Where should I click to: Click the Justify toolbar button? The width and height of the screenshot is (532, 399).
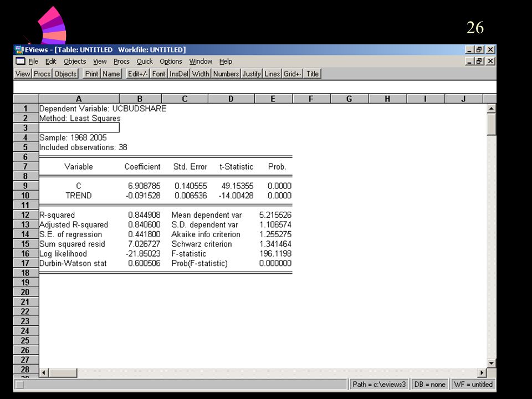point(252,74)
